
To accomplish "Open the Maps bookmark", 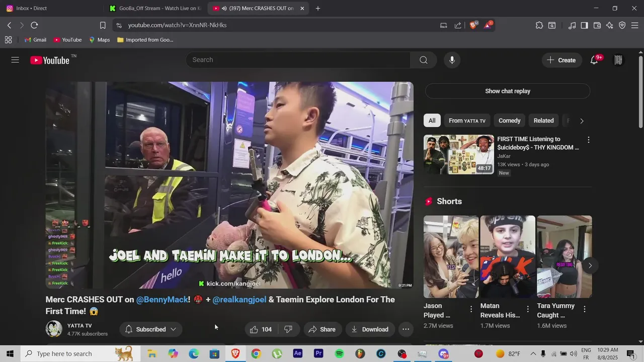I will pos(100,40).
